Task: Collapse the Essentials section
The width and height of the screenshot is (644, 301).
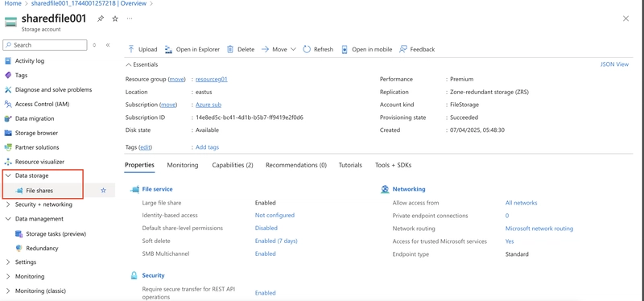Action: pos(129,64)
